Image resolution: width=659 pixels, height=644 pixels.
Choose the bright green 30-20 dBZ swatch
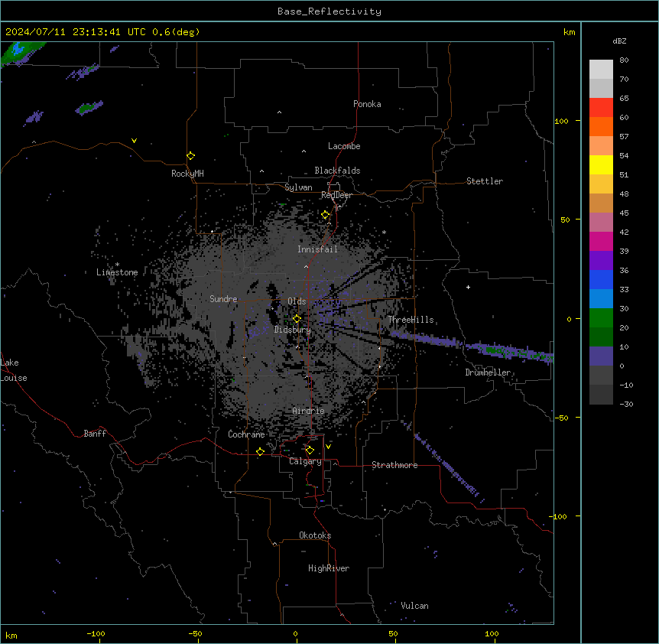pos(601,318)
